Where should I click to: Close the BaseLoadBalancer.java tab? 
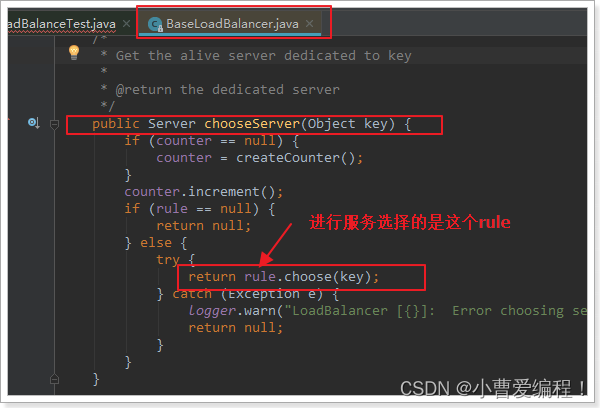click(x=310, y=24)
